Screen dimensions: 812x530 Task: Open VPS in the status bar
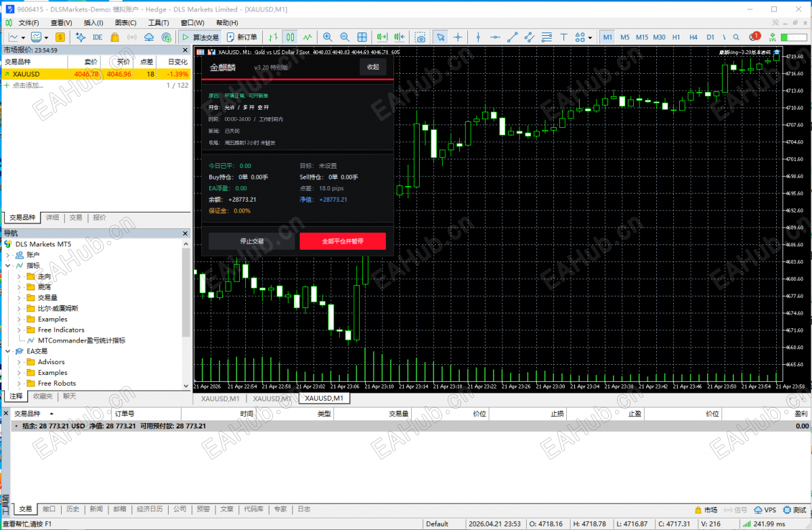coord(765,510)
